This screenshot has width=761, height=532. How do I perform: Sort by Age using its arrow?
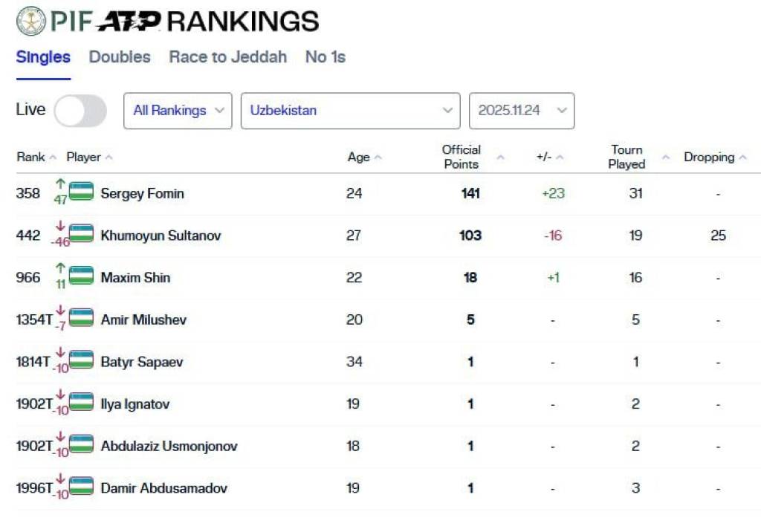378,158
